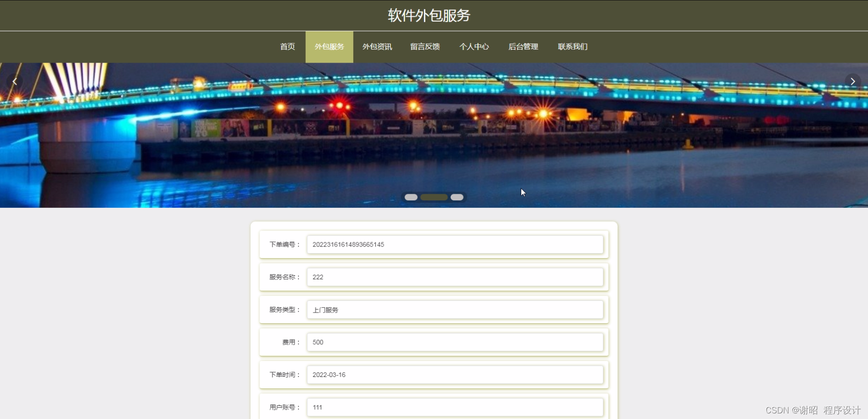Click the 下单编号 label text

click(285, 244)
